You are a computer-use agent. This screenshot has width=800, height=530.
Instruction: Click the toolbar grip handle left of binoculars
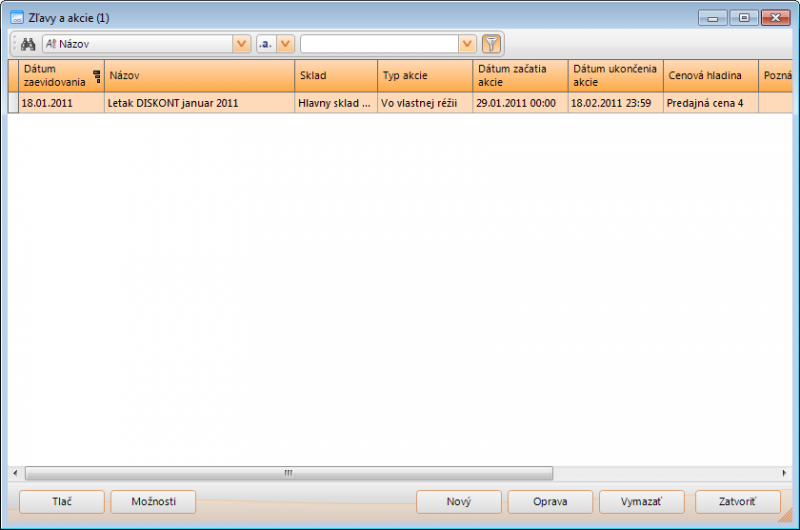(14, 44)
